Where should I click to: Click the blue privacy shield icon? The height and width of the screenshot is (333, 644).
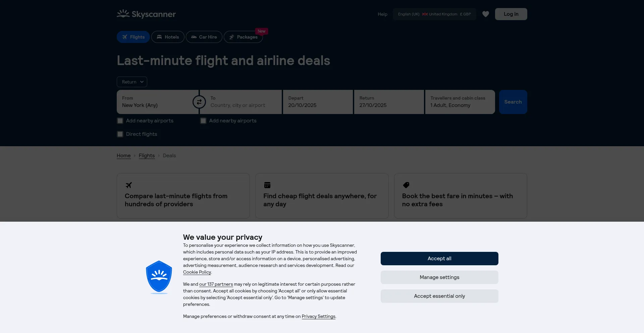click(159, 277)
